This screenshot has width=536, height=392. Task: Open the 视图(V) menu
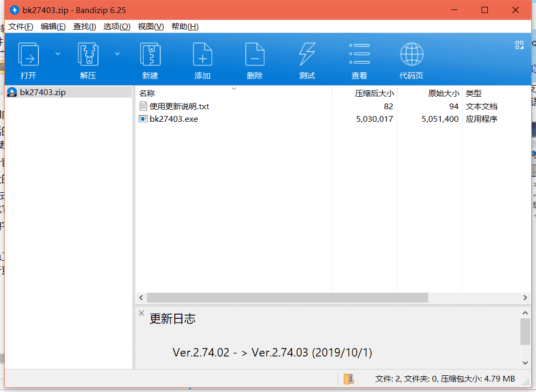click(151, 27)
